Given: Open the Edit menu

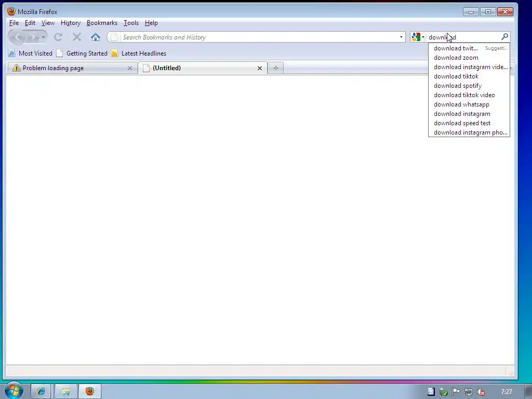Looking at the screenshot, I should (x=30, y=23).
